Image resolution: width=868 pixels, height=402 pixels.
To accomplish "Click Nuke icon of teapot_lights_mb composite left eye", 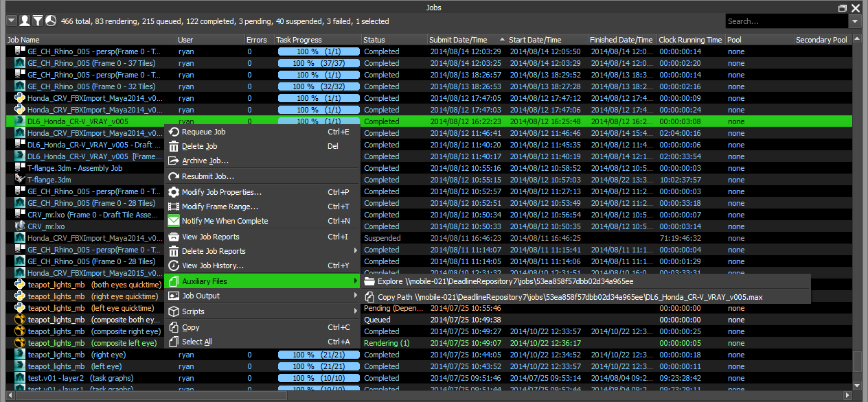I will pyautogui.click(x=20, y=343).
